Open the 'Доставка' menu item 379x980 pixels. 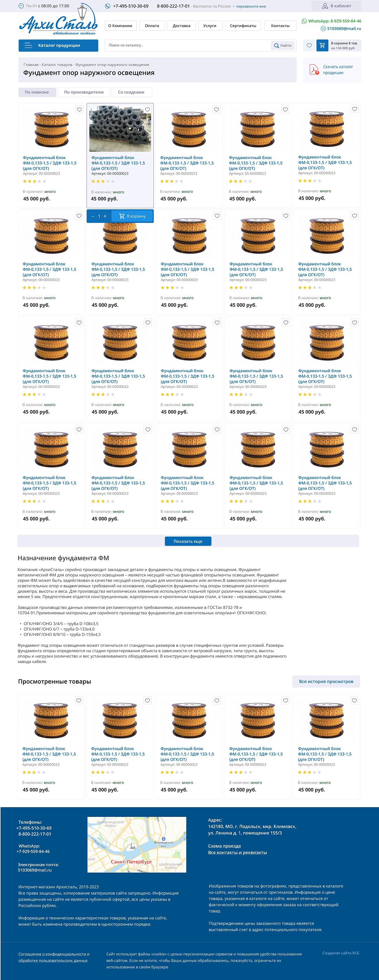(181, 26)
